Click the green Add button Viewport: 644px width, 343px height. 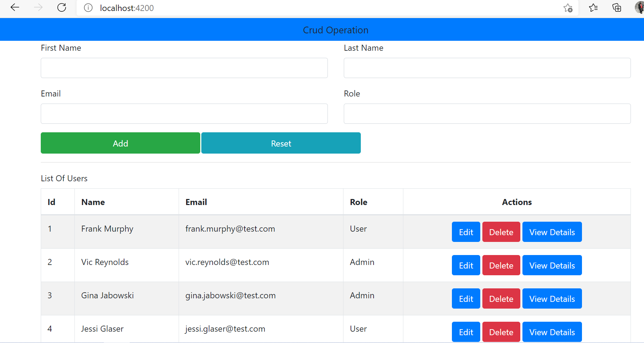point(120,143)
